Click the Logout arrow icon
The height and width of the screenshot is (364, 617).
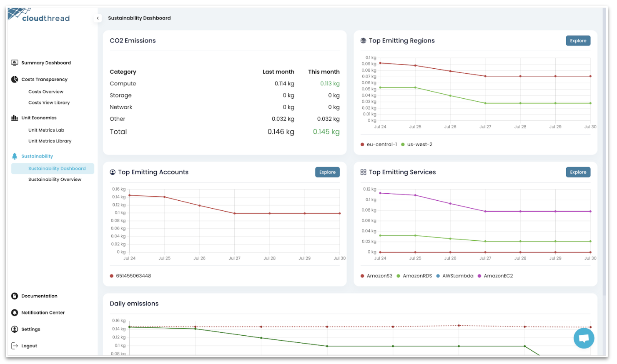pyautogui.click(x=15, y=346)
